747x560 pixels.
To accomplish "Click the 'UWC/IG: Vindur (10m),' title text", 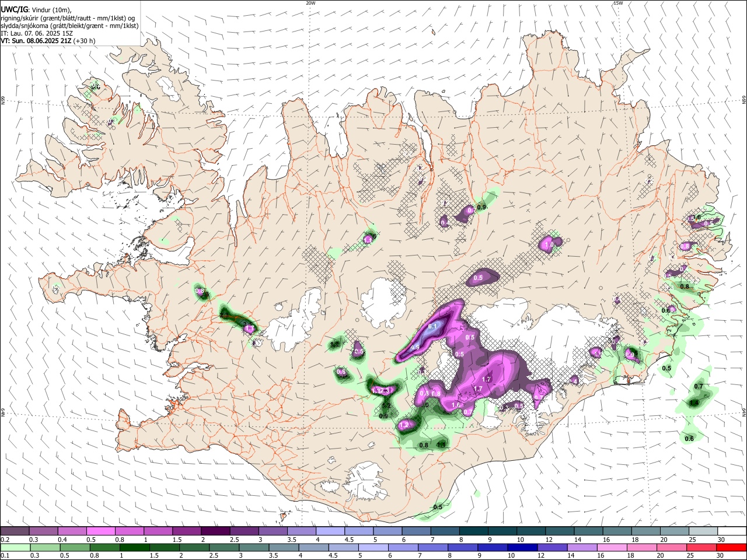I will (36, 10).
